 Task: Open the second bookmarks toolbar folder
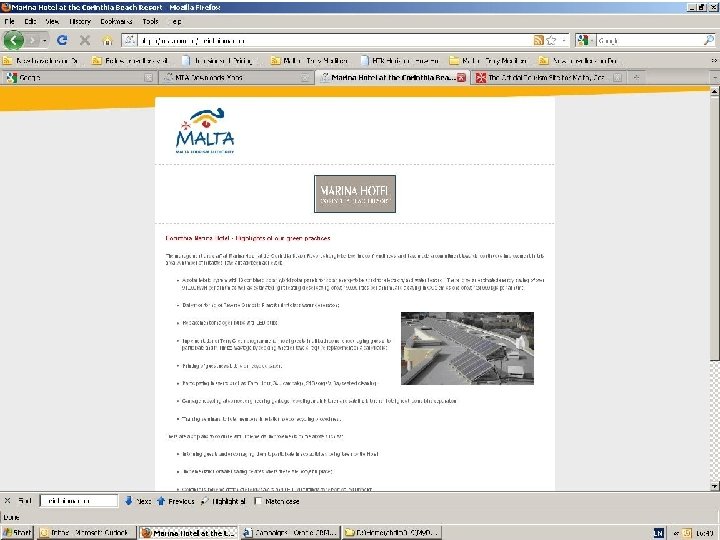point(130,60)
